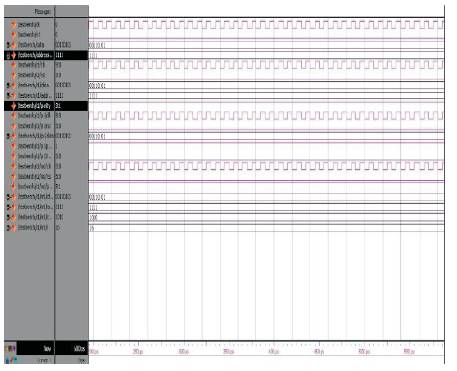Select the highlighted parity signal row

[46, 106]
